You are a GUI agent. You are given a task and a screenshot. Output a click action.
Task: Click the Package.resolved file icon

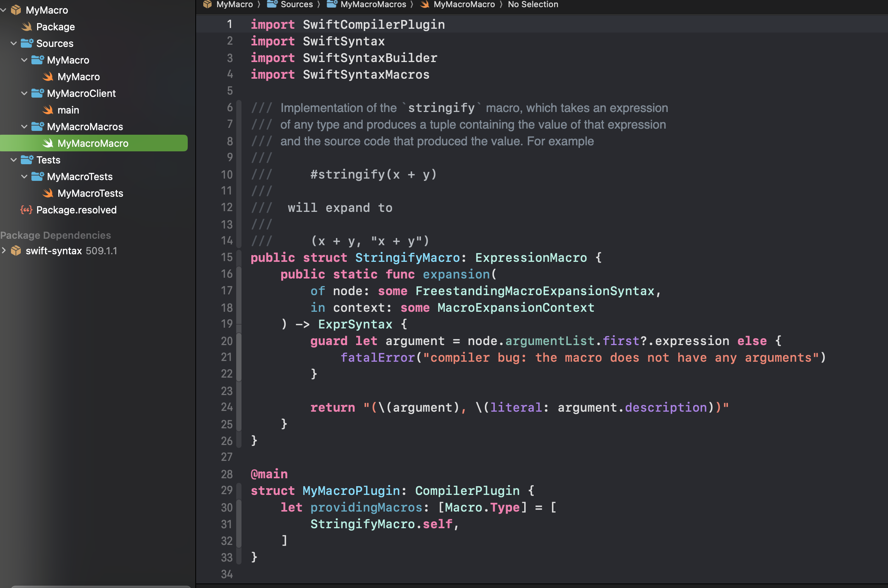tap(26, 210)
